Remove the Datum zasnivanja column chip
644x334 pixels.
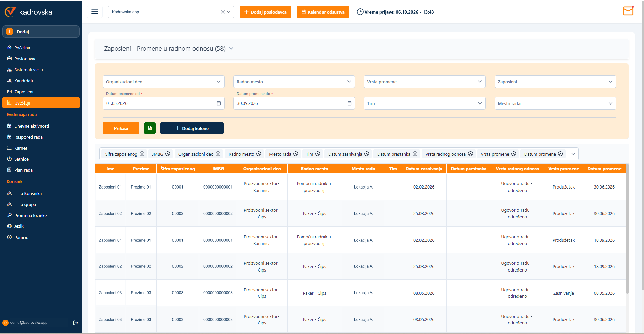367,154
